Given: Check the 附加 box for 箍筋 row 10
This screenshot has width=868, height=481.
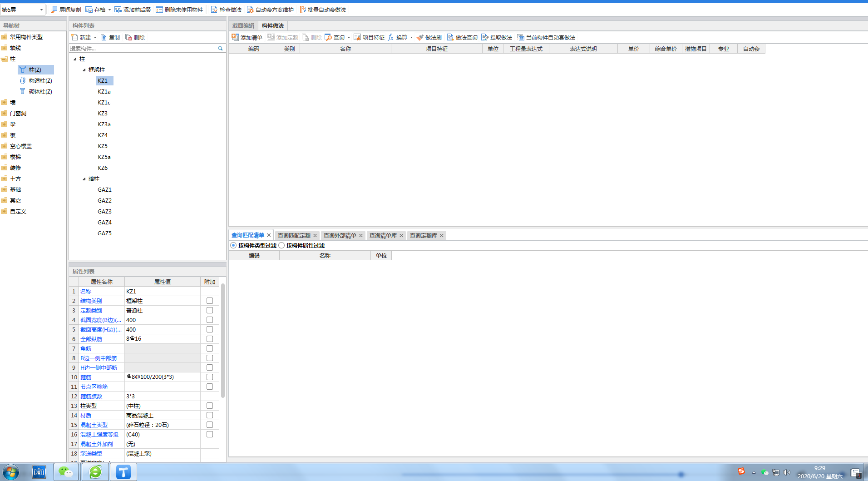Looking at the screenshot, I should point(210,377).
